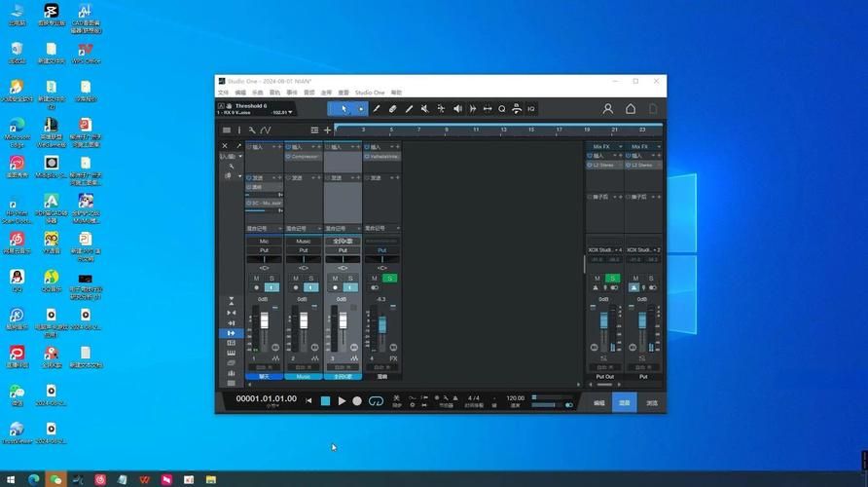
Task: Open the Start page home icon
Action: coord(631,109)
